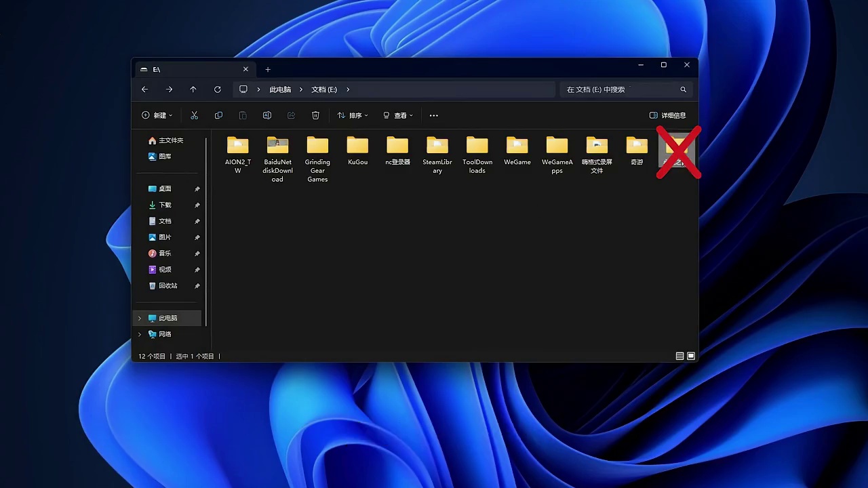Select Downloads (下载) in sidebar
The height and width of the screenshot is (488, 868).
point(165,205)
